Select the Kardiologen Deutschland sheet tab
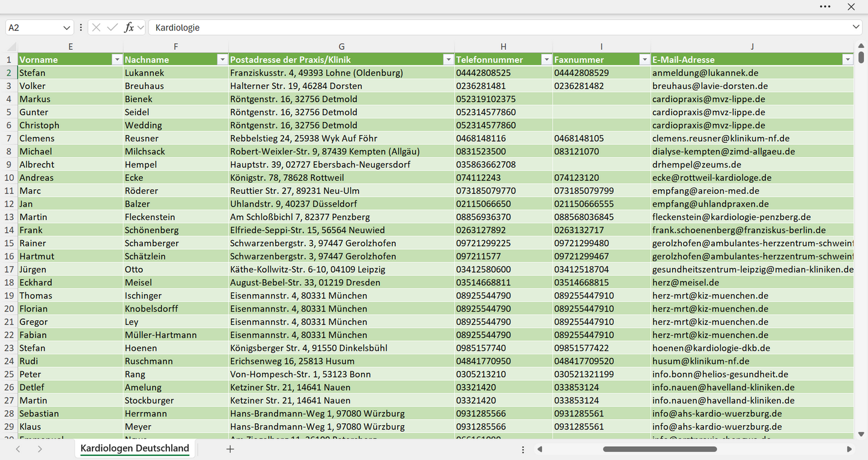The image size is (868, 460). click(x=135, y=449)
